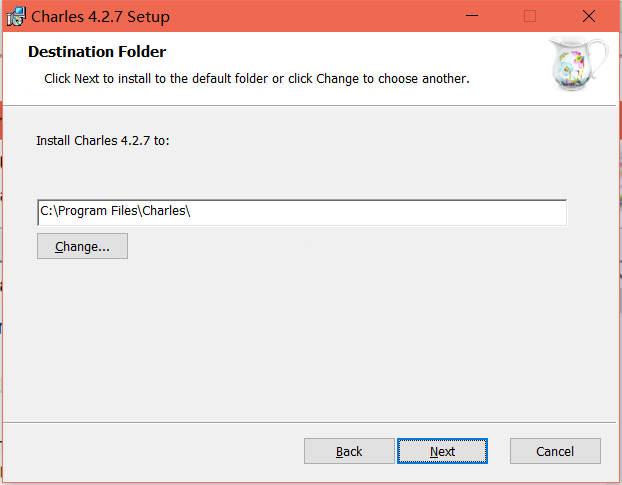The height and width of the screenshot is (485, 622).
Task: Click the 'Charles 4.2.7 Setup' title text
Action: click(100, 17)
